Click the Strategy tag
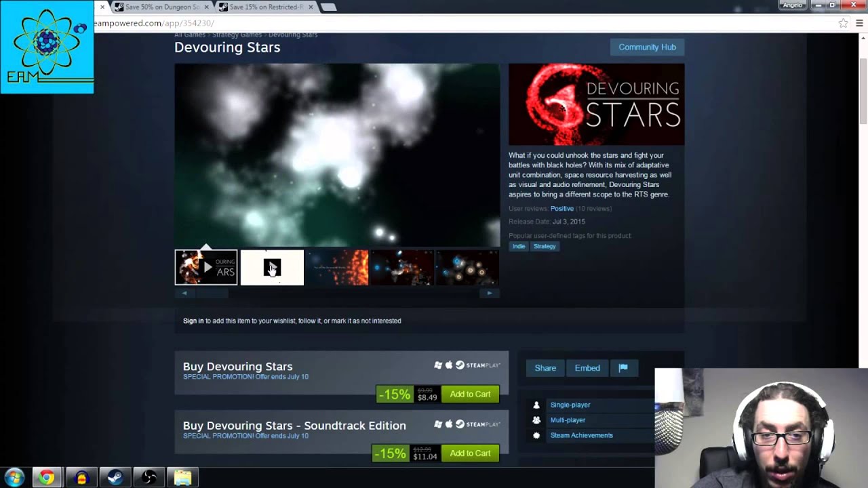This screenshot has width=868, height=488. click(545, 246)
